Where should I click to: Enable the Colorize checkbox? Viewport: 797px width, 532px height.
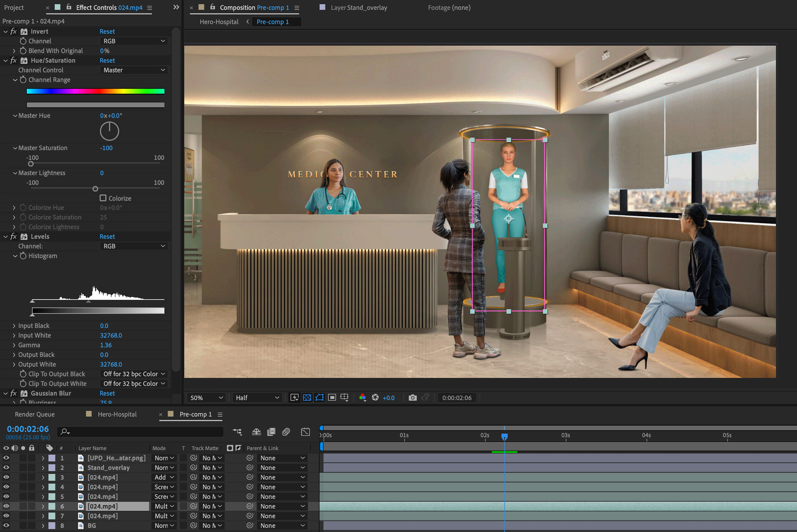(x=103, y=198)
